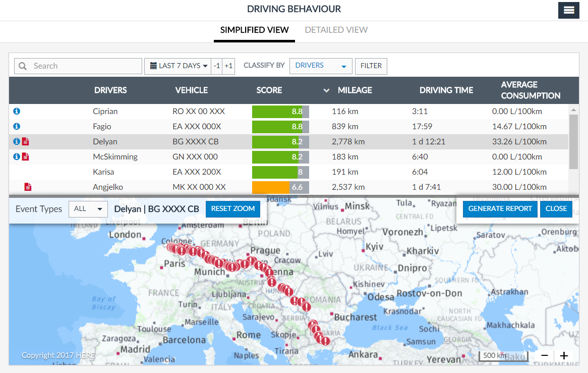Sort by the Score column header
The width and height of the screenshot is (588, 373).
[x=269, y=90]
